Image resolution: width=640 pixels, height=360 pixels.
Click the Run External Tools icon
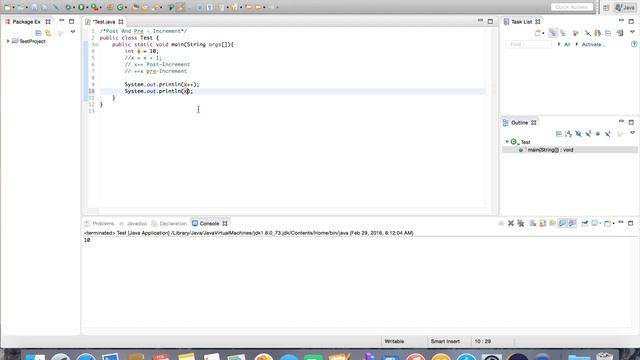94,7
